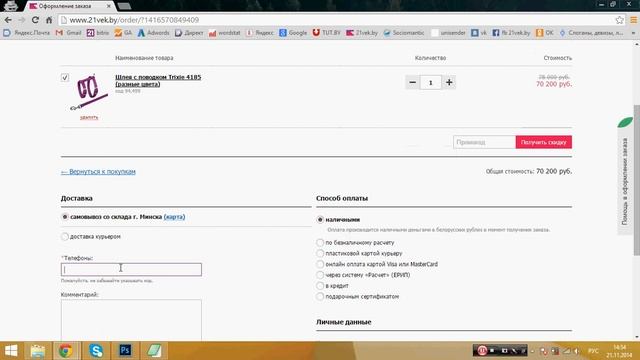The width and height of the screenshot is (640, 360).
Task: Select в кредит payment option
Action: tap(320, 286)
